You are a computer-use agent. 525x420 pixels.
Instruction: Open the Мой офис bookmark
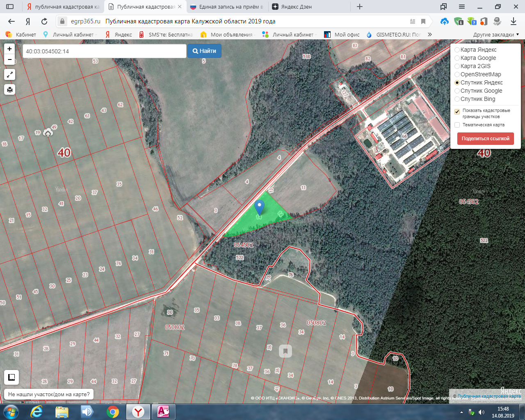[342, 34]
